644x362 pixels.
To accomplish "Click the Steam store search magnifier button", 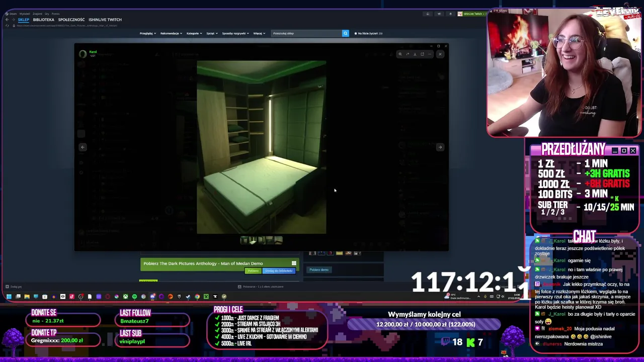I will pyautogui.click(x=345, y=33).
